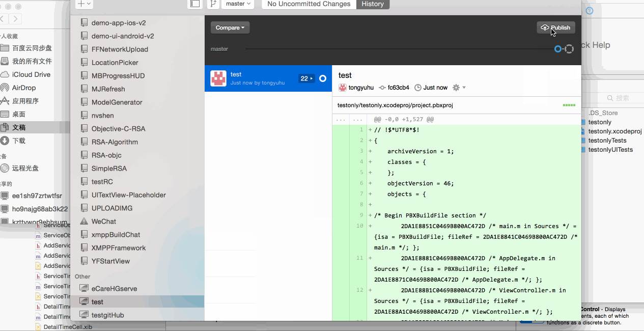Image resolution: width=644 pixels, height=331 pixels.
Task: Click tongyuhu's avatar in the commit detail header
Action: tap(343, 88)
